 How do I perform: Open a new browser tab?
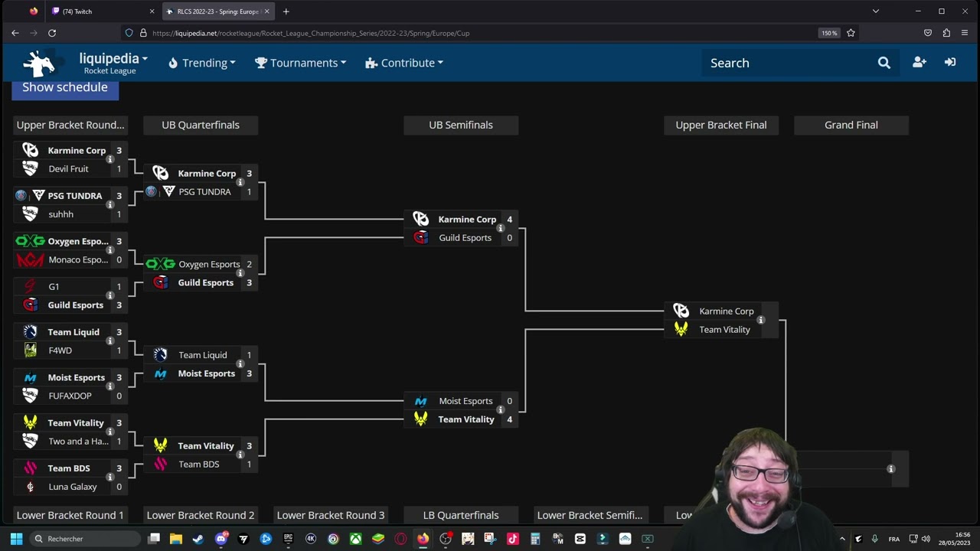point(286,11)
